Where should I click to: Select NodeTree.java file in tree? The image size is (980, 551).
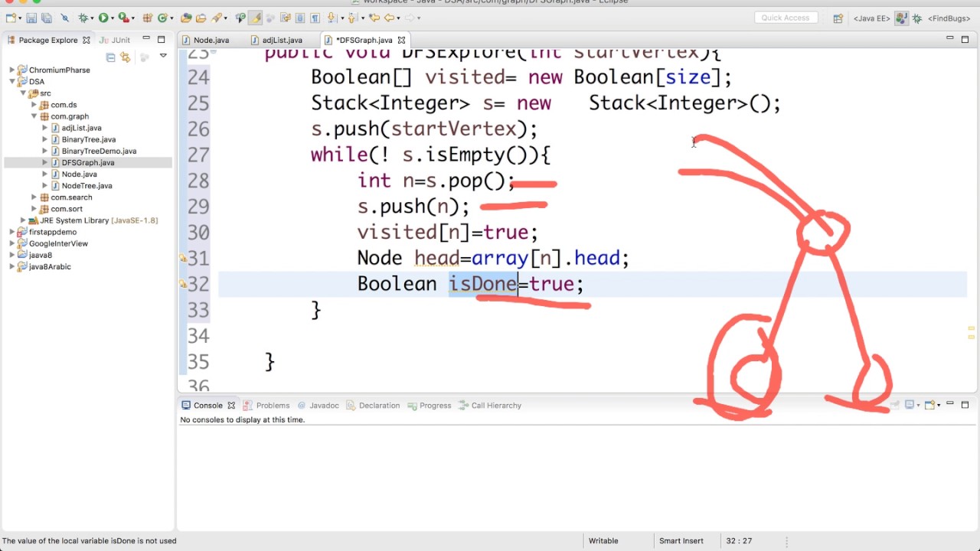pyautogui.click(x=87, y=185)
